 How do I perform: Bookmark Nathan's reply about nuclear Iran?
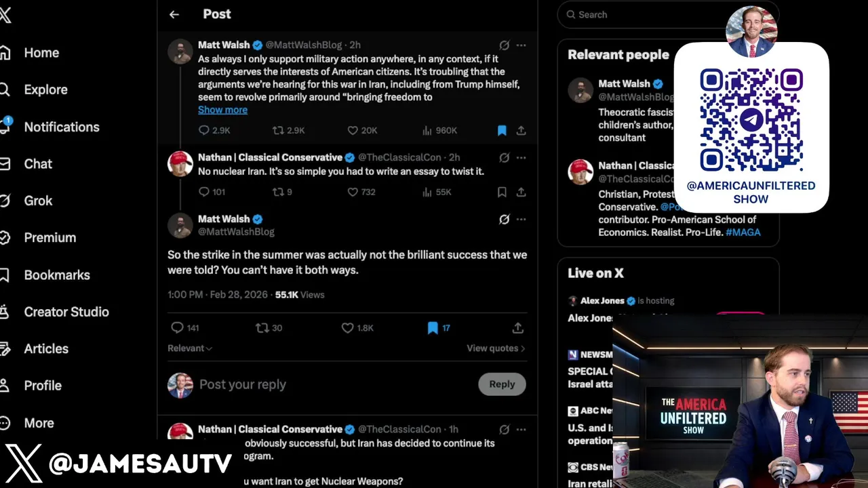[502, 192]
